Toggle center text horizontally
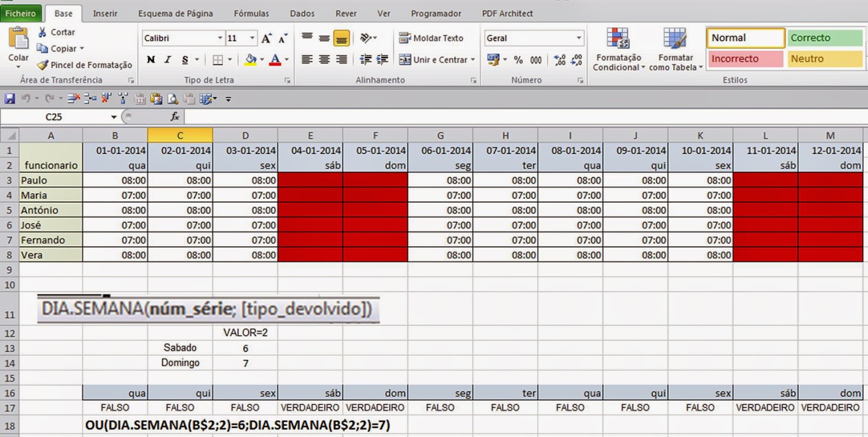Viewport: 868px width, 437px height. (324, 60)
